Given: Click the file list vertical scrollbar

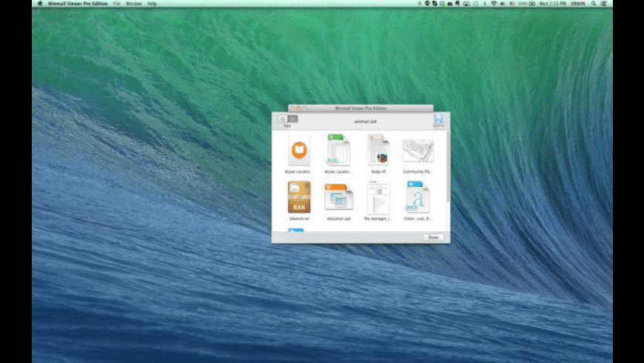Looking at the screenshot, I should 447,169.
